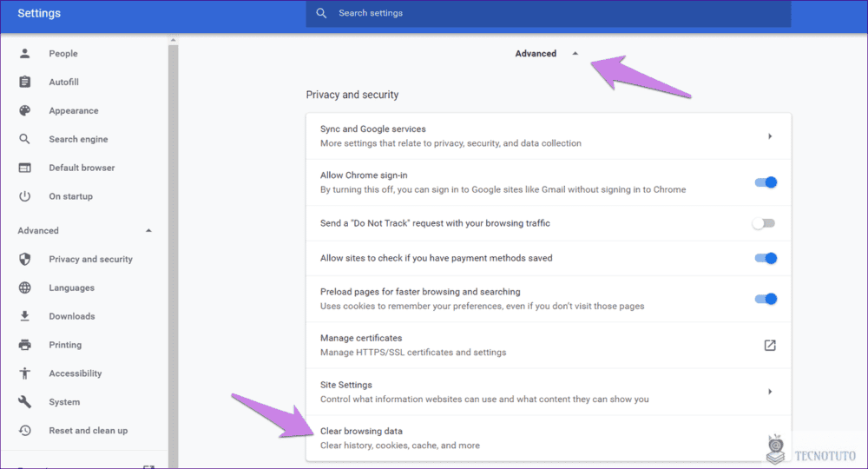The width and height of the screenshot is (868, 469).
Task: Expand Site Settings arrow
Action: tap(769, 392)
